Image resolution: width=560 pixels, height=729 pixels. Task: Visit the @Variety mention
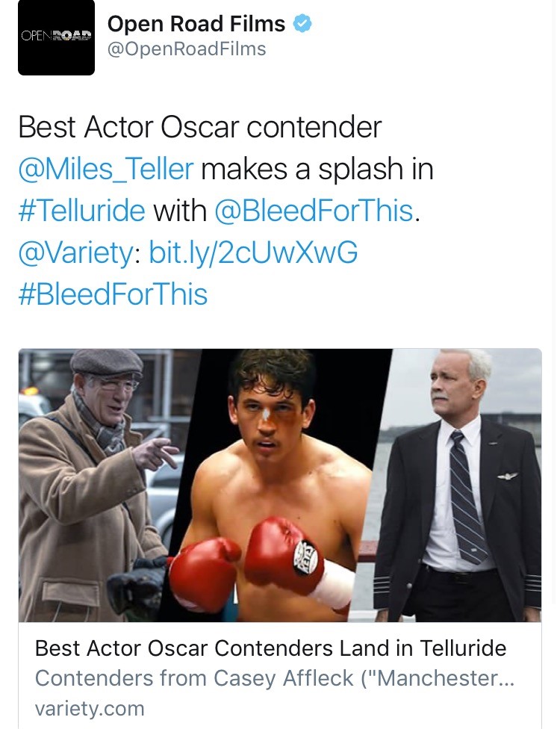[x=76, y=252]
